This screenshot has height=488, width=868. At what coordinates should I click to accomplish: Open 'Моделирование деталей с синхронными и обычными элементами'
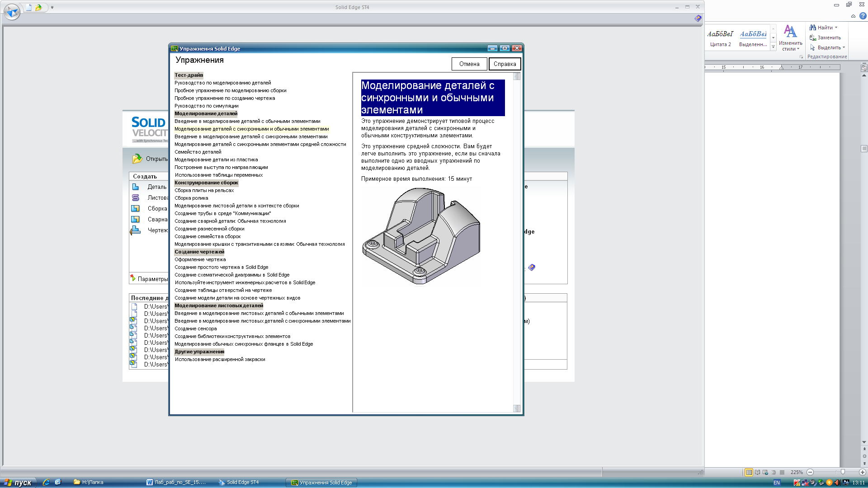tap(252, 129)
